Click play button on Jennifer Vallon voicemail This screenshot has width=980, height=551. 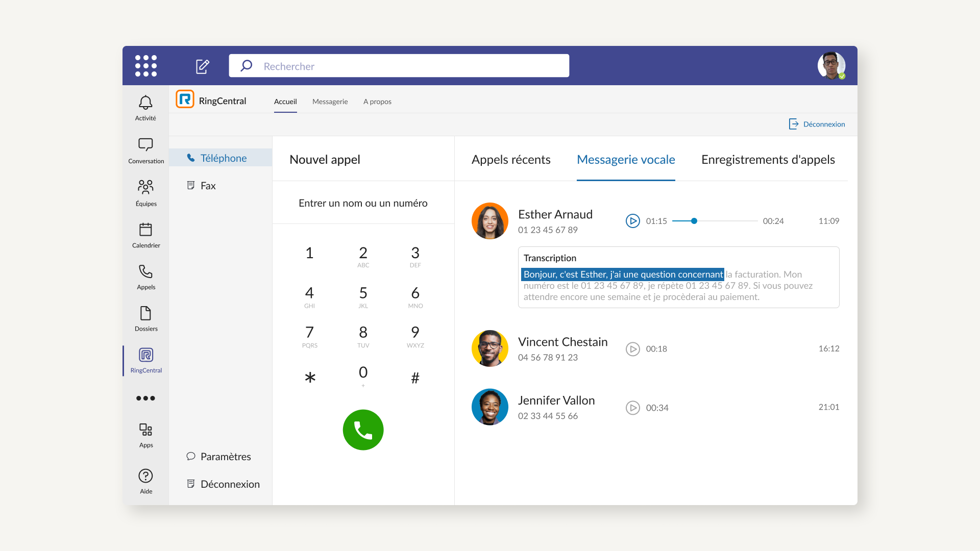[x=632, y=407]
